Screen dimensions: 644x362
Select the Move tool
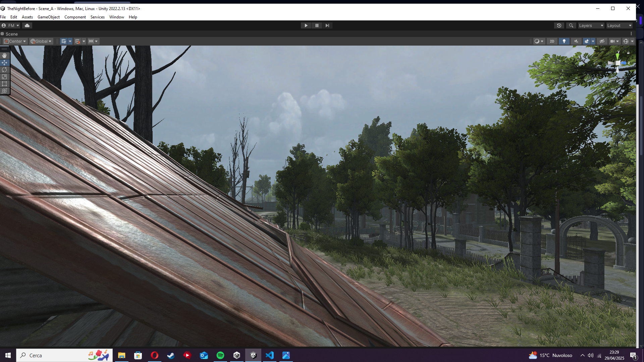coord(4,63)
